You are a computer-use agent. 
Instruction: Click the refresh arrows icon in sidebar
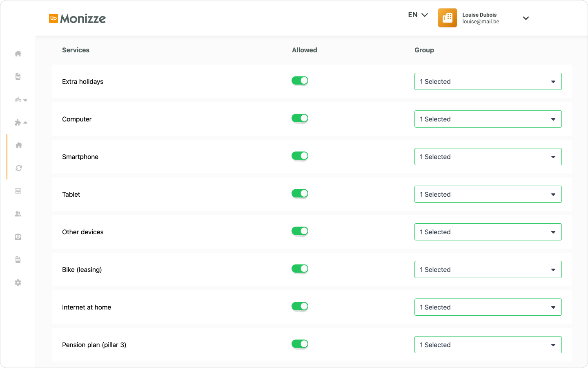pos(19,168)
